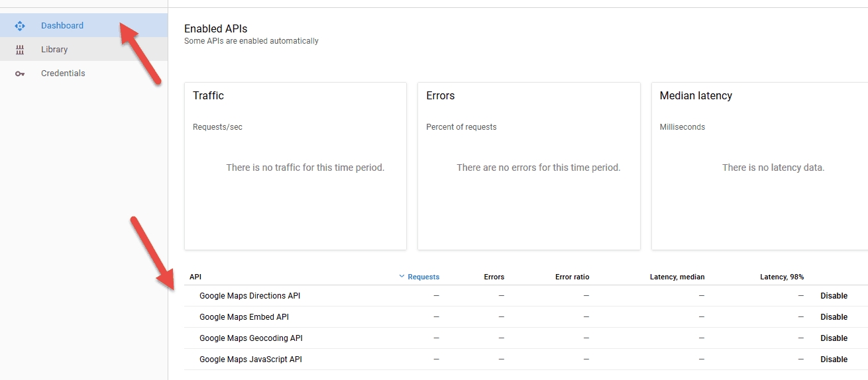Open Google Maps Directions API details
868x380 pixels.
click(x=250, y=296)
